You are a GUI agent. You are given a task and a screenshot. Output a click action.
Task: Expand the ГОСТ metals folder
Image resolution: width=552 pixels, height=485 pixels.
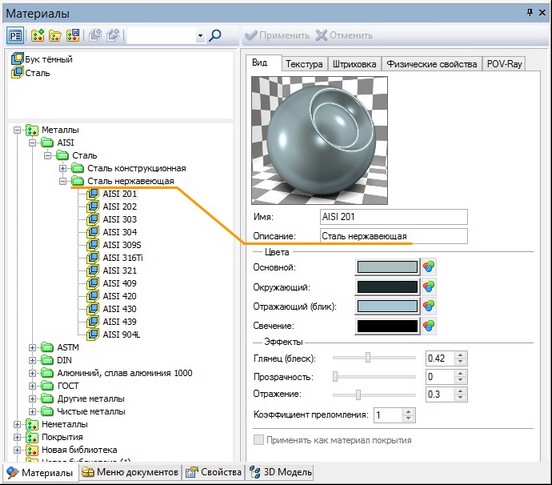[x=32, y=386]
